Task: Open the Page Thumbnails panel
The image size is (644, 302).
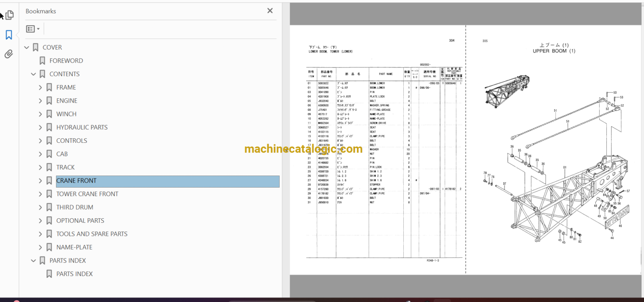Action: (9, 15)
